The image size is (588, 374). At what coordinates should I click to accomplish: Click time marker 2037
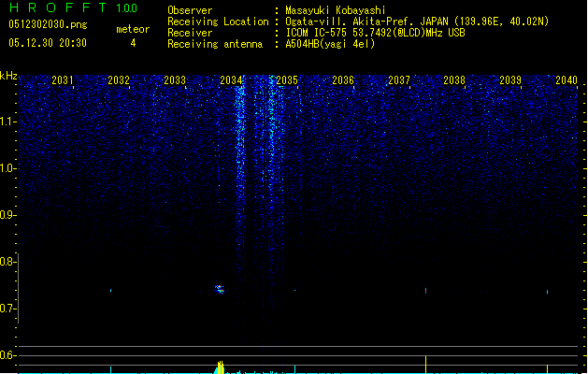click(399, 79)
